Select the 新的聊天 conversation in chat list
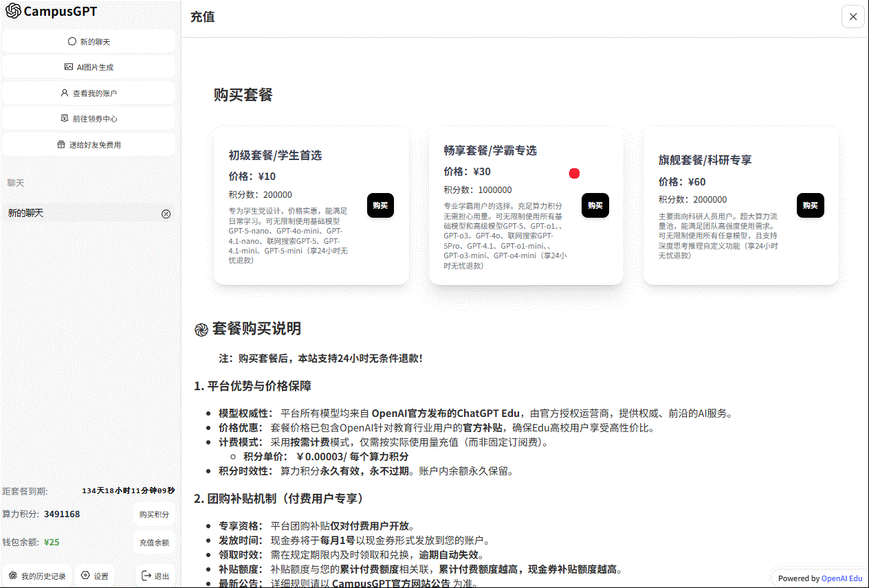 89,214
